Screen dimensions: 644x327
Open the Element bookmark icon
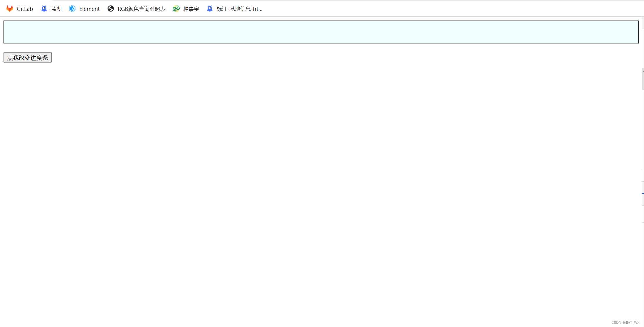72,9
